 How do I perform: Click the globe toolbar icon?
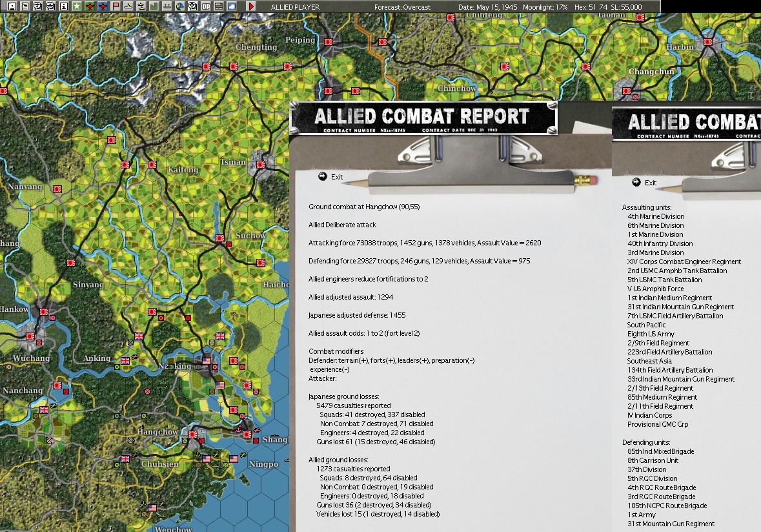pyautogui.click(x=179, y=6)
